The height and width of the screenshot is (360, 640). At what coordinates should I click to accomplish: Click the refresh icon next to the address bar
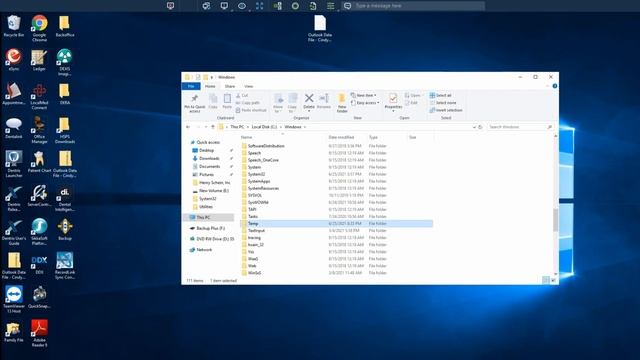[x=480, y=127]
